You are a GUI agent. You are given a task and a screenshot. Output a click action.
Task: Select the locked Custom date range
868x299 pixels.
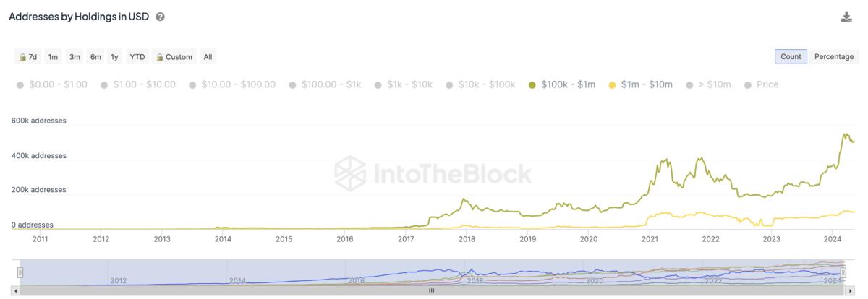coord(173,57)
